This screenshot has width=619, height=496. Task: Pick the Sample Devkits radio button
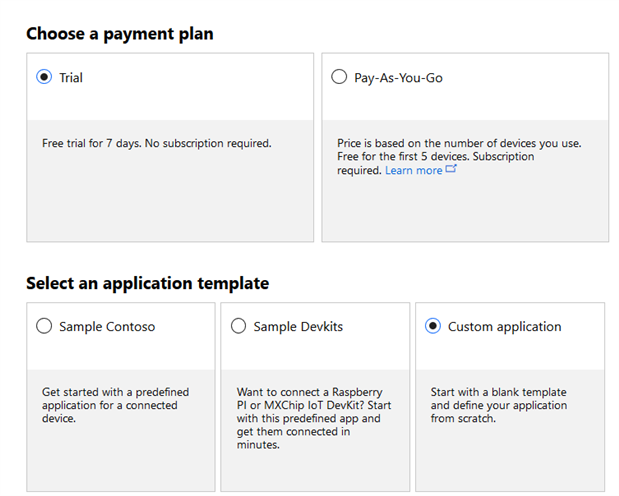click(x=238, y=326)
